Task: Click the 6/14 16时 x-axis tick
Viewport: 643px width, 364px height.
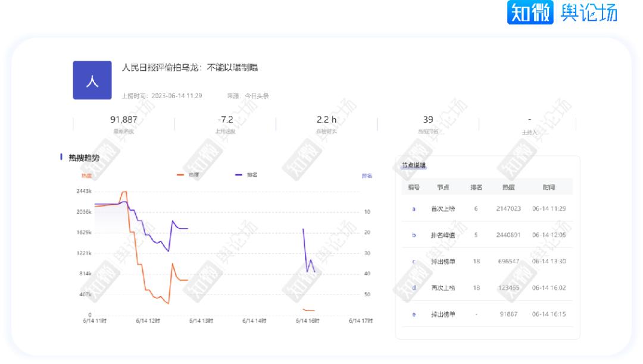Action: point(308,321)
